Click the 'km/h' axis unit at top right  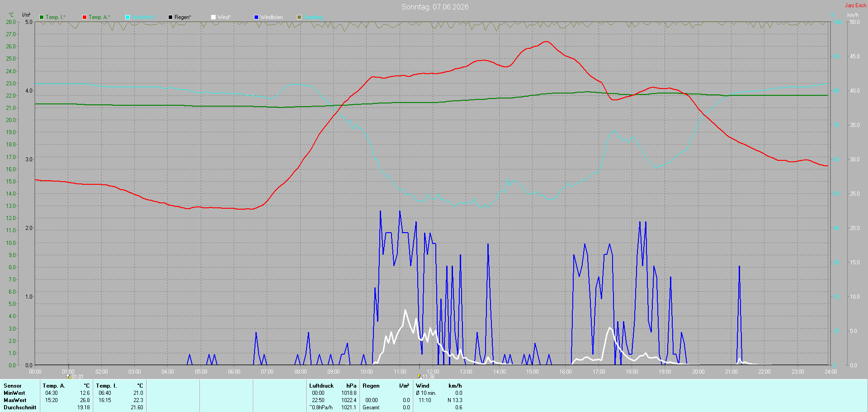click(x=853, y=15)
